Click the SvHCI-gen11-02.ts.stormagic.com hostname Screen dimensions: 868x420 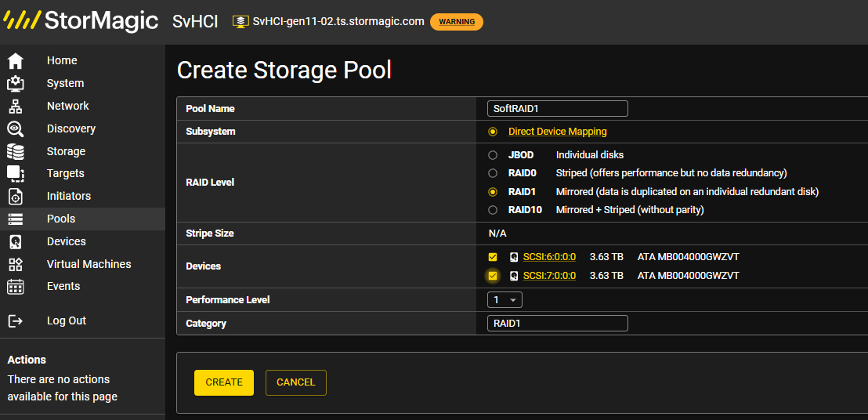(x=338, y=22)
